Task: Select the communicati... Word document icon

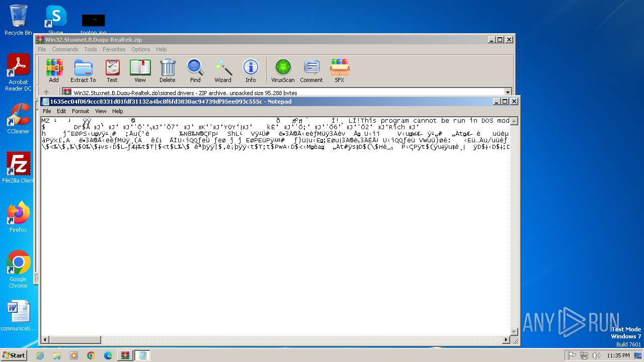Action: 18,316
